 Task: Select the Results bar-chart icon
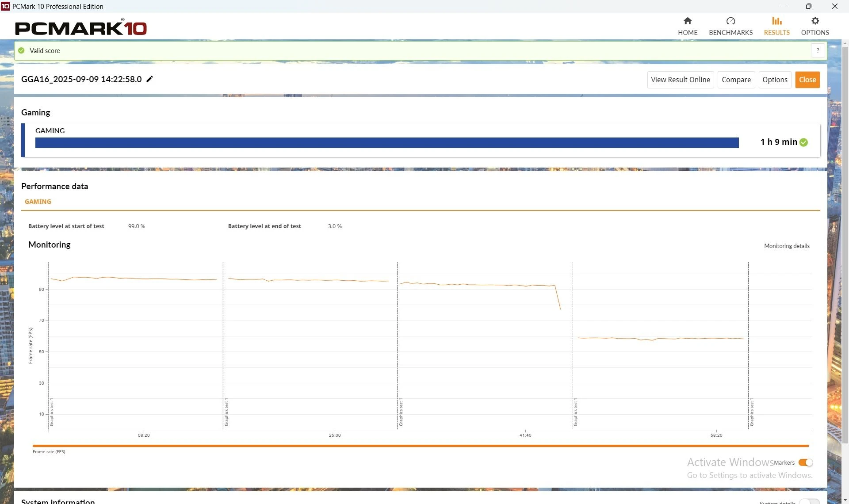coord(776,21)
